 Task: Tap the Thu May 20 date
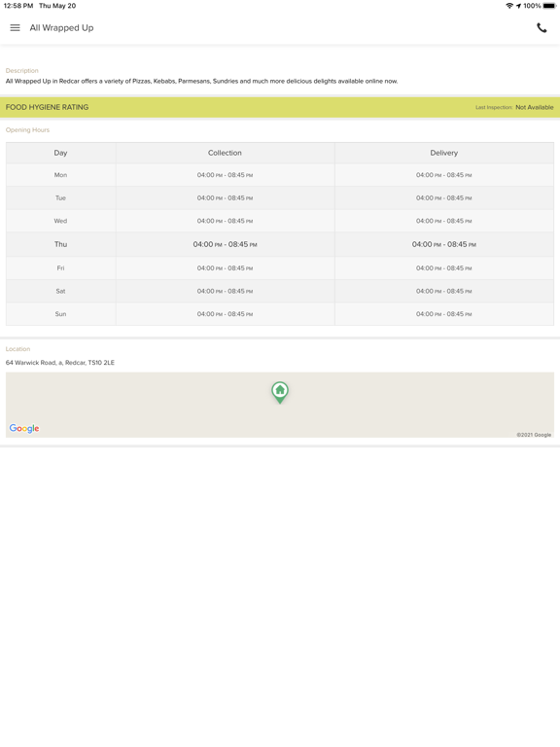click(x=57, y=6)
